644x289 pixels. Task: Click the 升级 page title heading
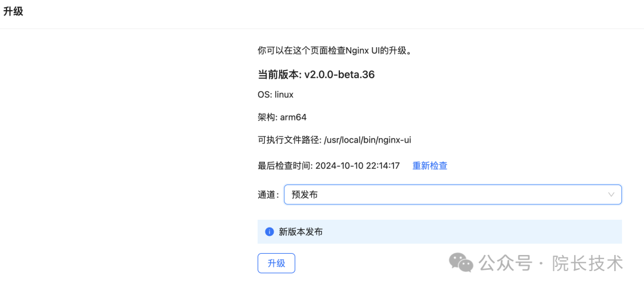(13, 11)
